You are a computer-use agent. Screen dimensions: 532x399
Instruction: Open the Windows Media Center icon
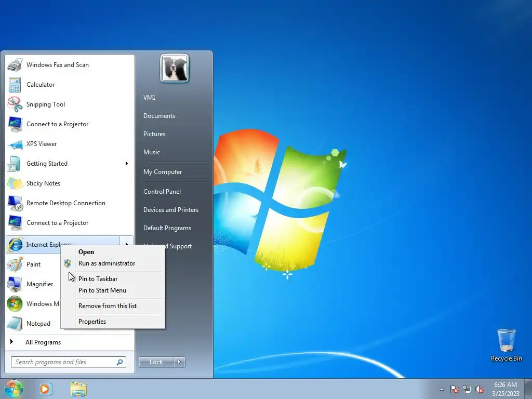pos(15,304)
